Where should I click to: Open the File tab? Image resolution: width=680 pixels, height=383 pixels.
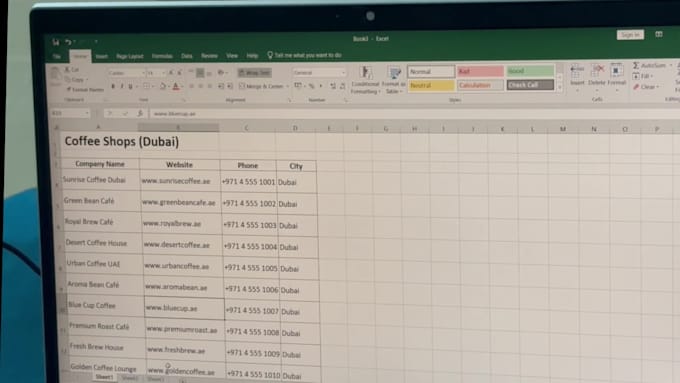pyautogui.click(x=57, y=56)
